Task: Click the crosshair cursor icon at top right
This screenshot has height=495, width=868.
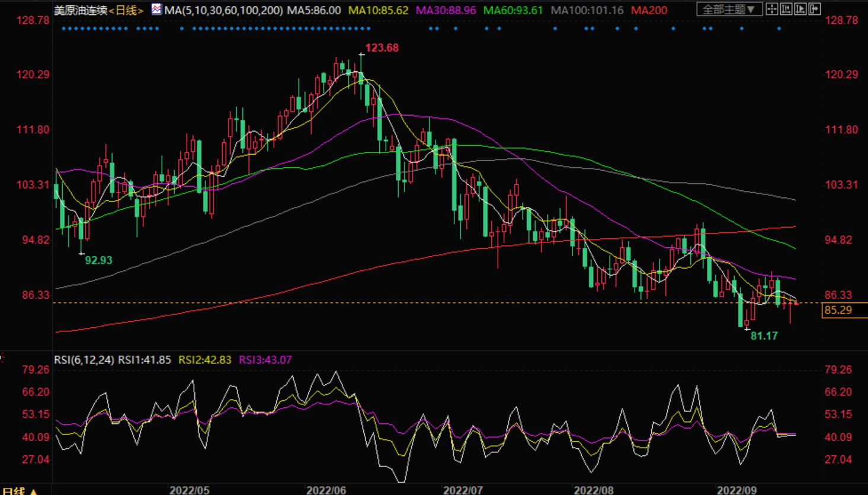Action: [x=771, y=9]
